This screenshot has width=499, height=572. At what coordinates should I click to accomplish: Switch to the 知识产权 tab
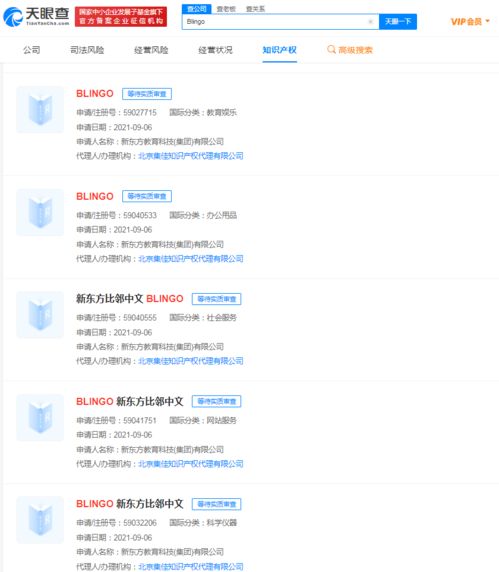pyautogui.click(x=279, y=50)
